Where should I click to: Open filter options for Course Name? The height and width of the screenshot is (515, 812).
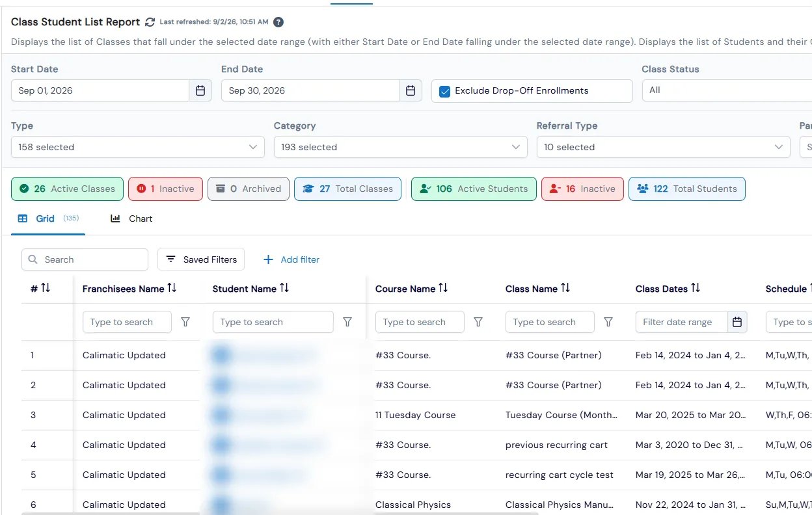[x=478, y=322]
